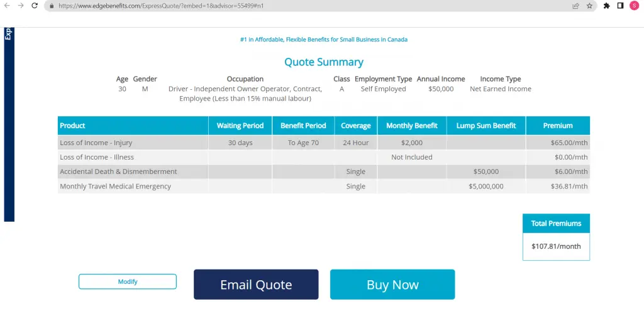
Task: Click the Premium column header
Action: (558, 126)
